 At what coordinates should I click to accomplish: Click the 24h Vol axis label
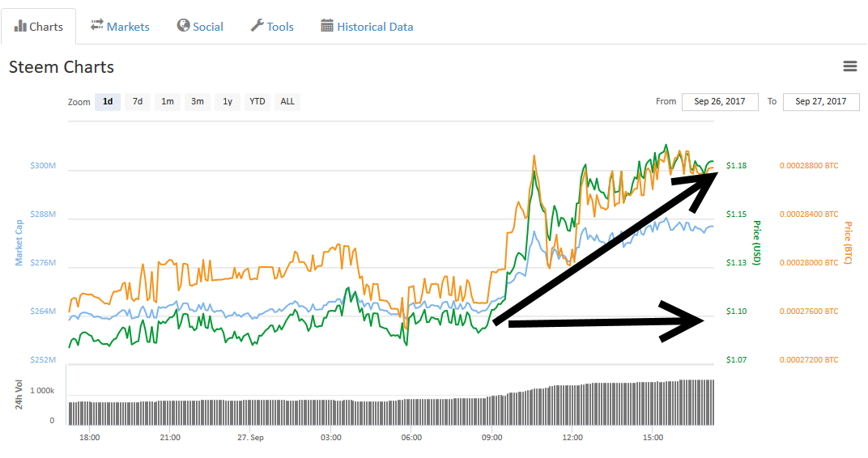[x=19, y=394]
